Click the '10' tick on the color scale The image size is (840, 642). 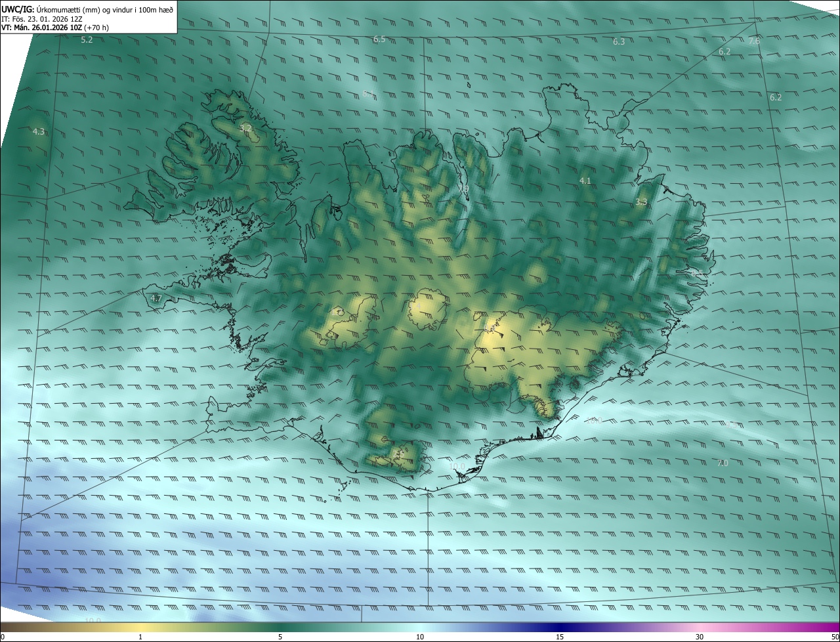coord(420,637)
